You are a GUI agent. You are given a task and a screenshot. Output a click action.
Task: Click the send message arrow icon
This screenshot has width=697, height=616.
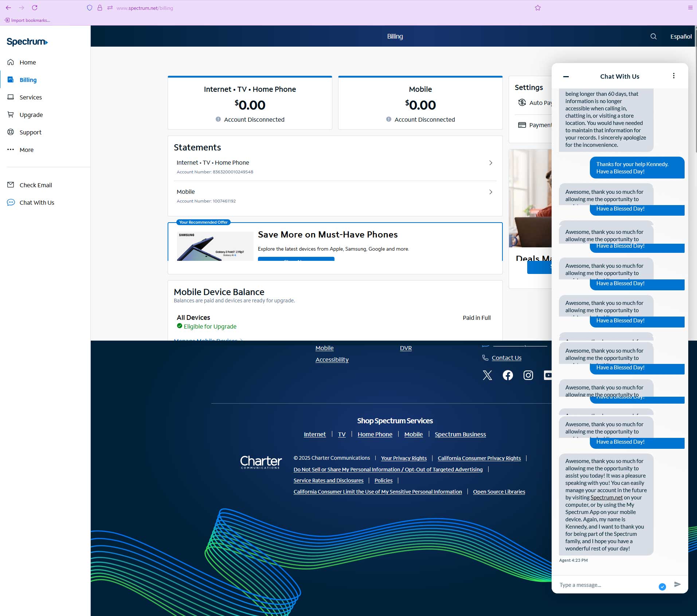(677, 584)
